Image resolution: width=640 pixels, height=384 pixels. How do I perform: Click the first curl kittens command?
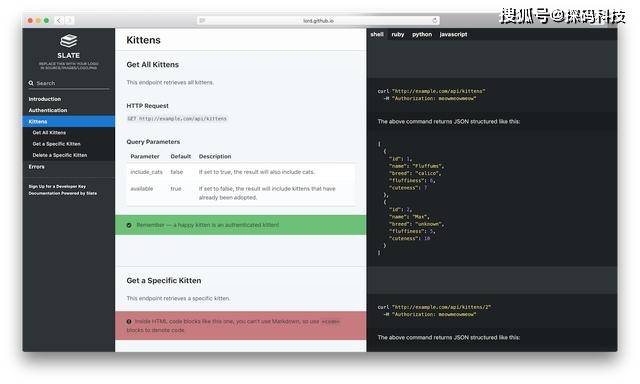pyautogui.click(x=431, y=95)
